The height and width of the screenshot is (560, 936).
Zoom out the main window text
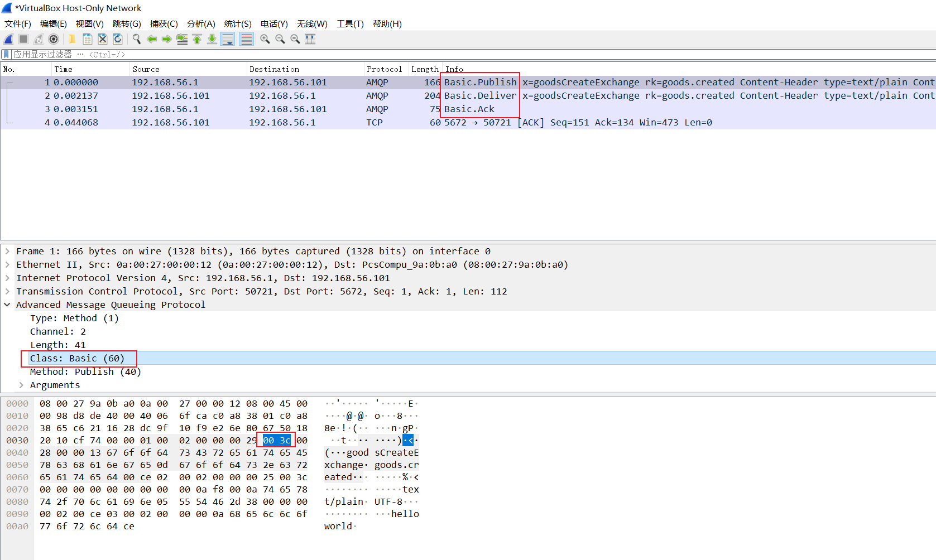tap(280, 39)
